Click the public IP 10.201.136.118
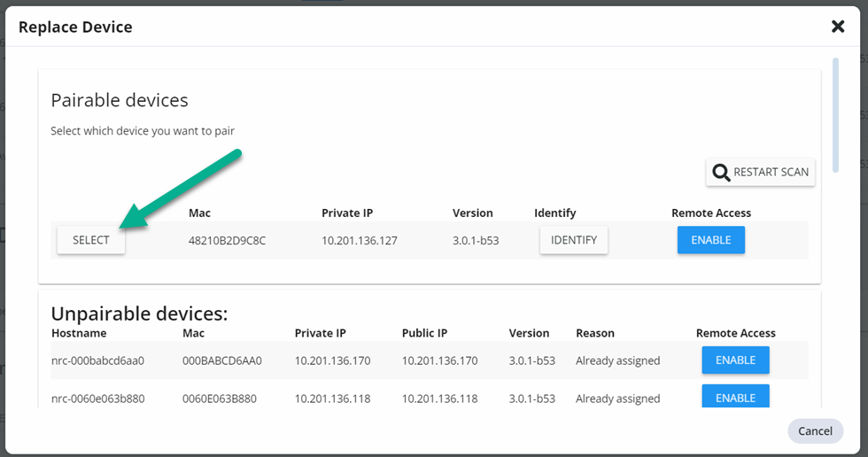The image size is (868, 457). 439,399
